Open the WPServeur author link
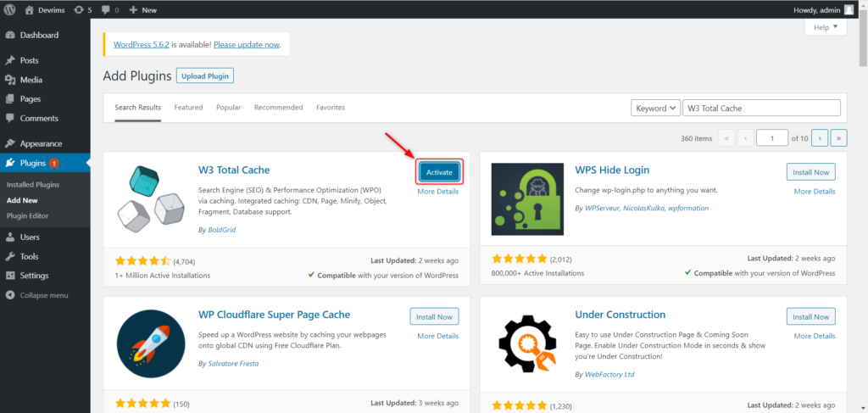868x413 pixels. point(603,208)
